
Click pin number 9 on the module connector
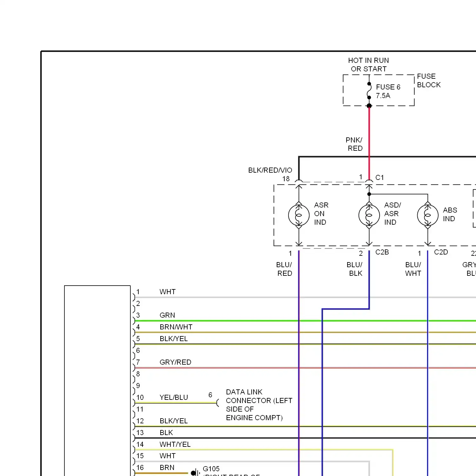138,386
